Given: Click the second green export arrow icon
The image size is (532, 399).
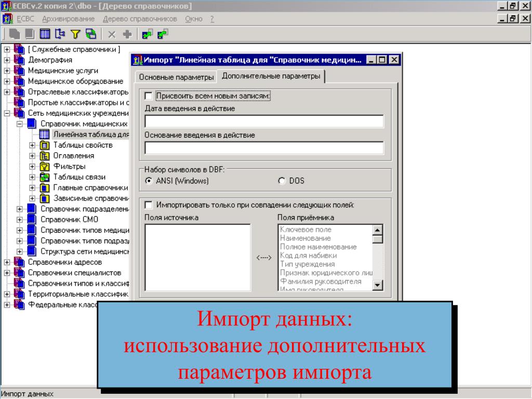Looking at the screenshot, I should pos(163,34).
